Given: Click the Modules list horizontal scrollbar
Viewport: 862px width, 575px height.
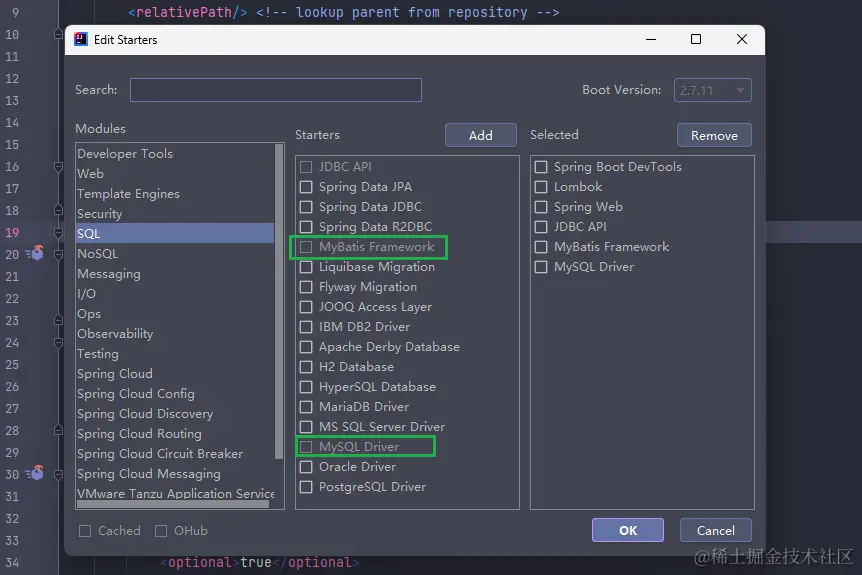Looking at the screenshot, I should [x=173, y=504].
